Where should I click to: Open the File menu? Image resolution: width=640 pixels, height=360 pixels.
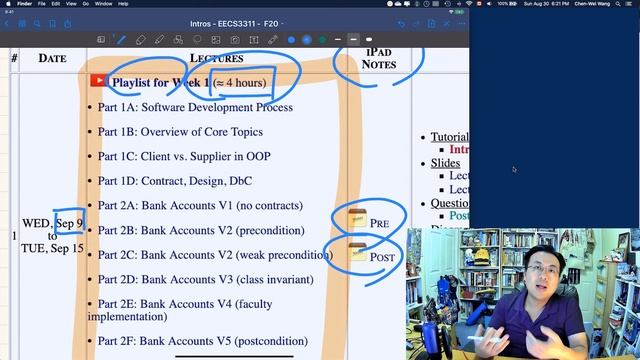coord(42,4)
